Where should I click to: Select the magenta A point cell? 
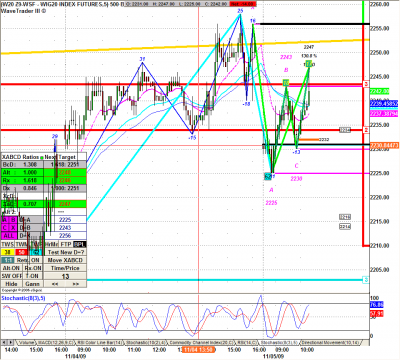5,220
